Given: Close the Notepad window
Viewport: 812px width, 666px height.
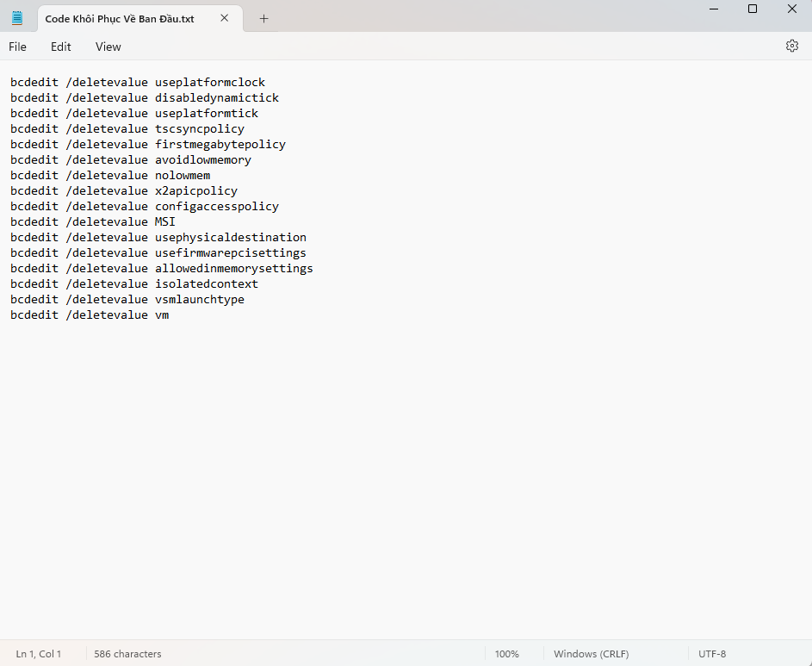Looking at the screenshot, I should [x=791, y=9].
